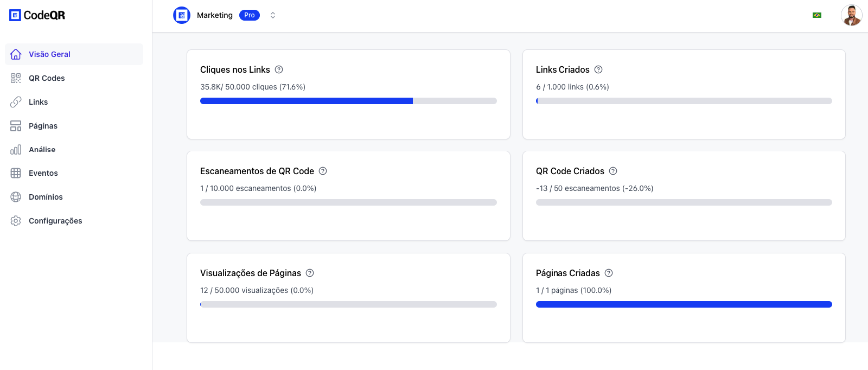Viewport: 868px width, 370px height.
Task: Click the Eventos grid icon
Action: [x=16, y=173]
